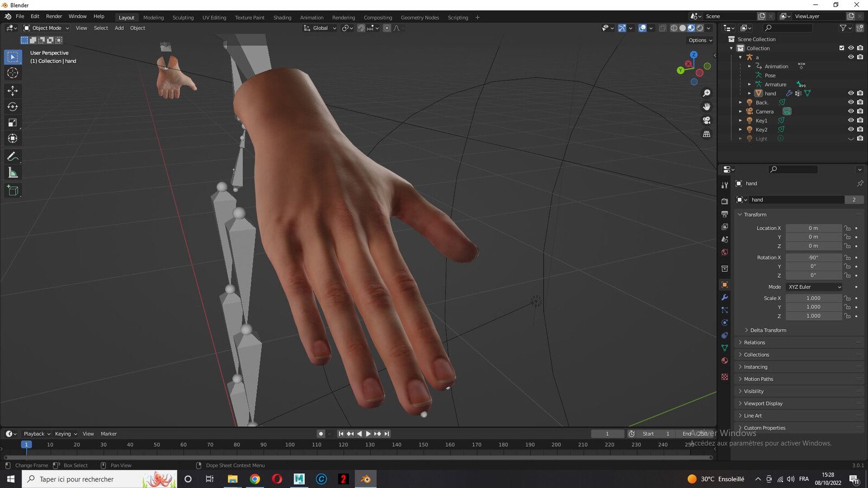Image resolution: width=868 pixels, height=488 pixels.
Task: Select the Rotate tool
Action: (x=13, y=106)
